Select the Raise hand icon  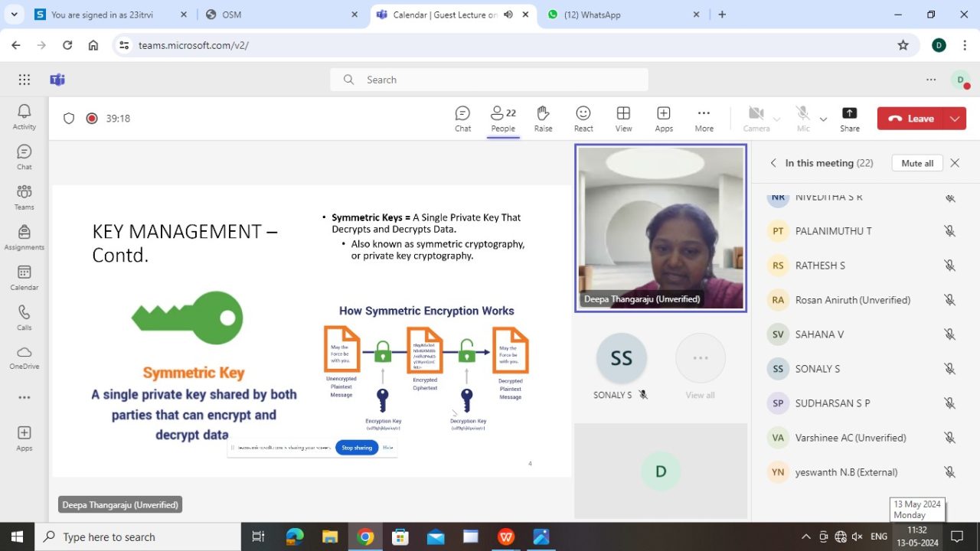543,118
